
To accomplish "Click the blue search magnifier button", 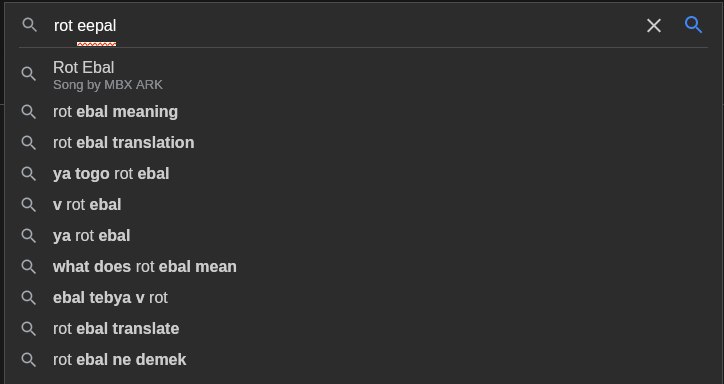I will pos(693,25).
